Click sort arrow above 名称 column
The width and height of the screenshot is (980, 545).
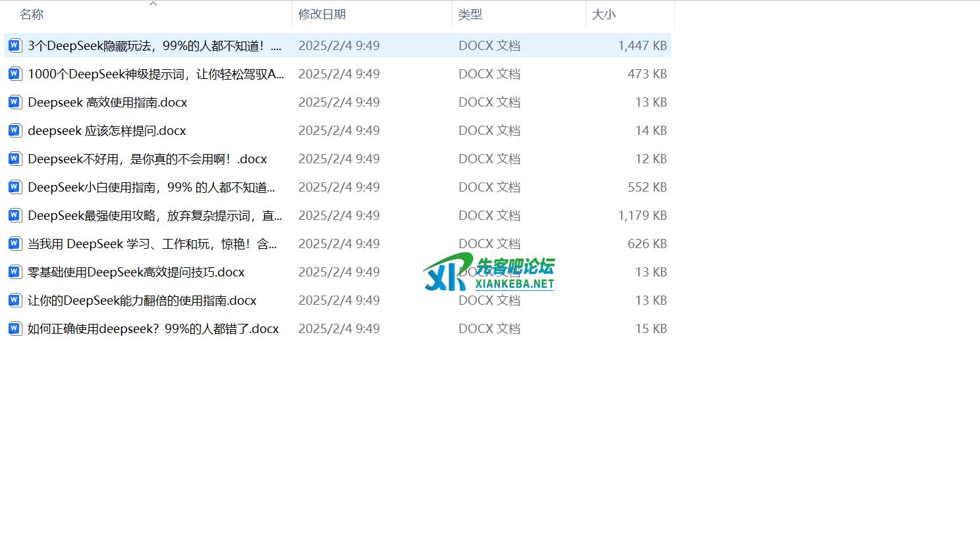[153, 4]
